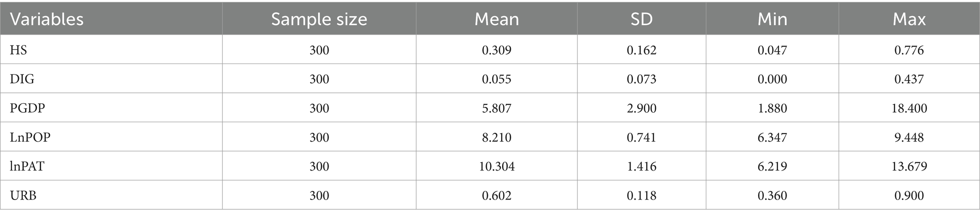Click the URB SD value 0.118
The width and height of the screenshot is (980, 218).
pyautogui.click(x=641, y=195)
